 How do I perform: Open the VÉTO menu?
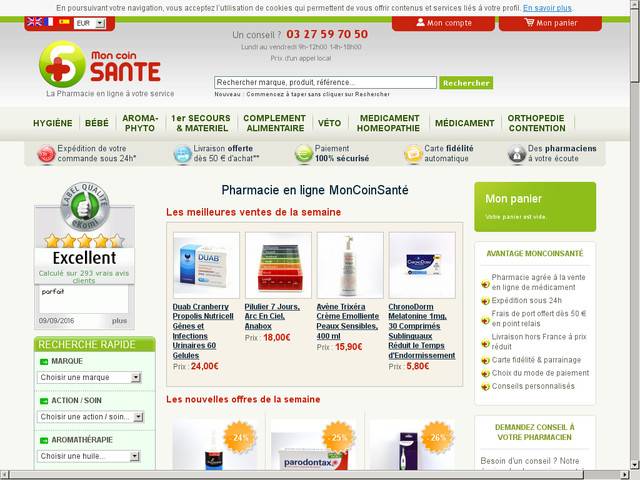[329, 123]
